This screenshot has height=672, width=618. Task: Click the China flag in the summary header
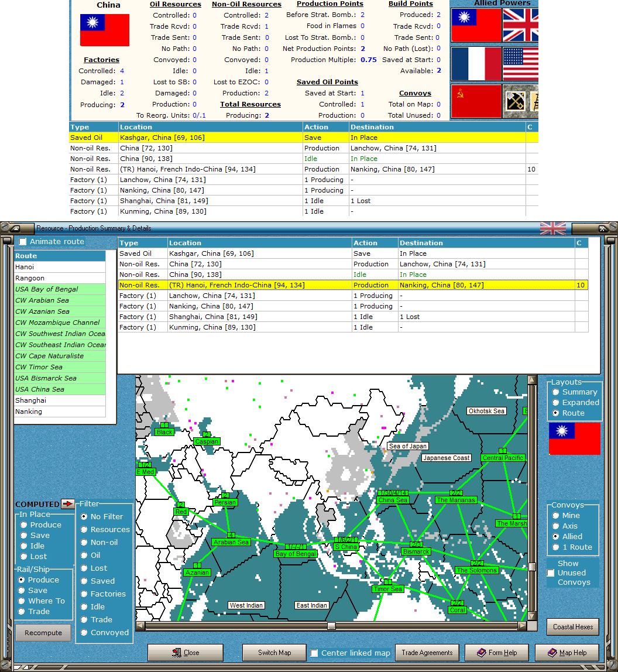[x=105, y=30]
